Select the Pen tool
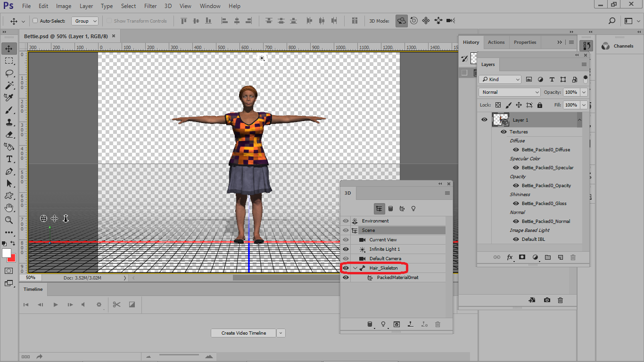Viewport: 644px width, 362px height. (9, 171)
